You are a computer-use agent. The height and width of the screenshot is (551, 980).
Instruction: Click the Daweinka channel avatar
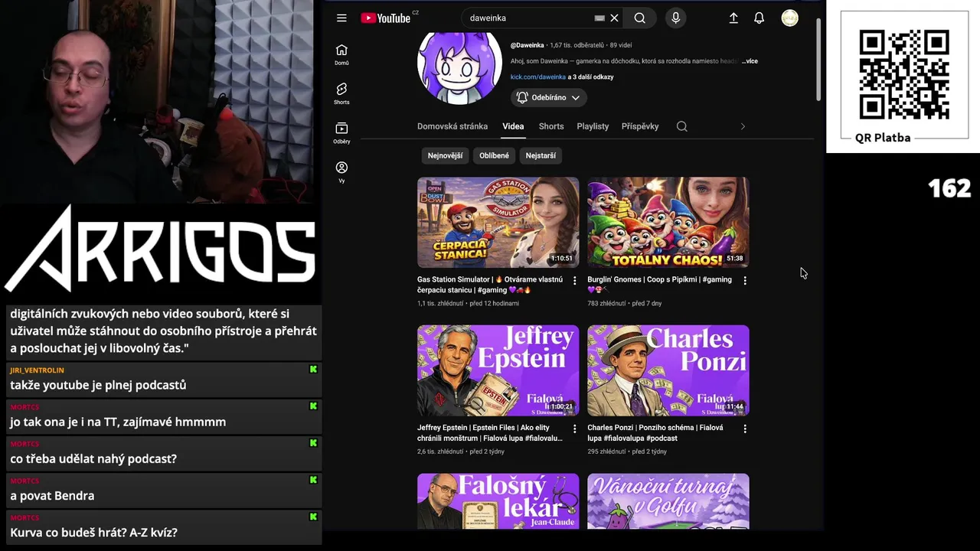[x=459, y=67]
